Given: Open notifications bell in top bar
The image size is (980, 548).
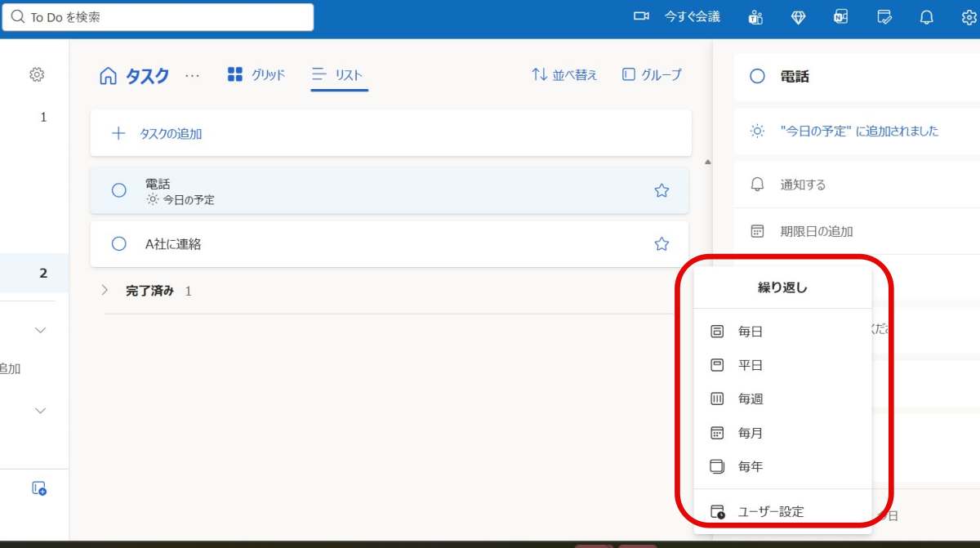Looking at the screenshot, I should click(x=926, y=17).
